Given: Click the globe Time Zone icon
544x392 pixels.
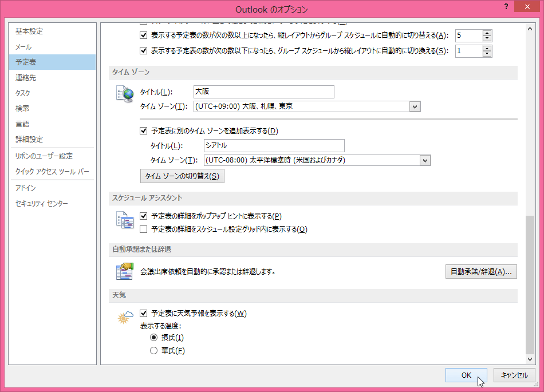Looking at the screenshot, I should (125, 94).
